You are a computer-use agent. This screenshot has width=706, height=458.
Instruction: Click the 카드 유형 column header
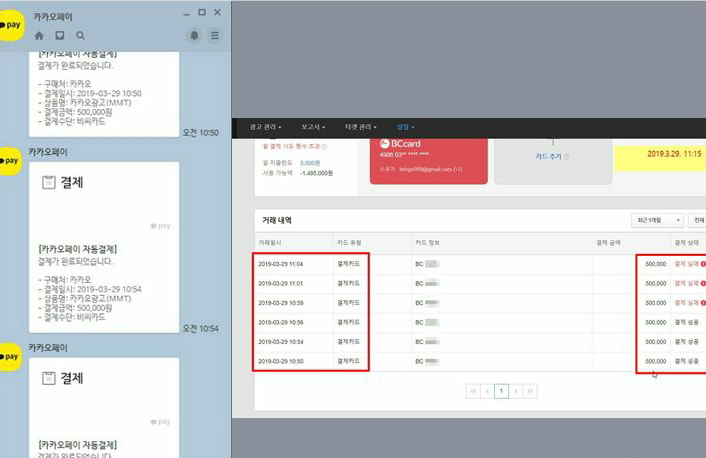click(349, 243)
